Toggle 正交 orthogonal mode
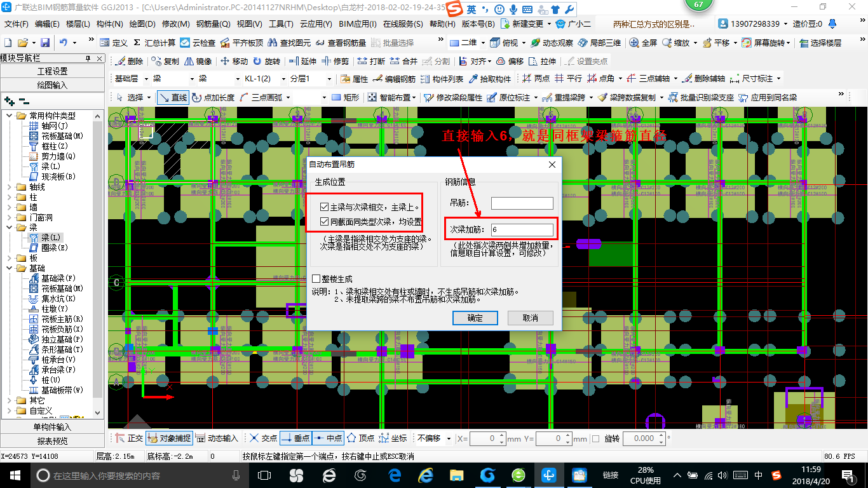This screenshot has height=488, width=868. (x=130, y=438)
